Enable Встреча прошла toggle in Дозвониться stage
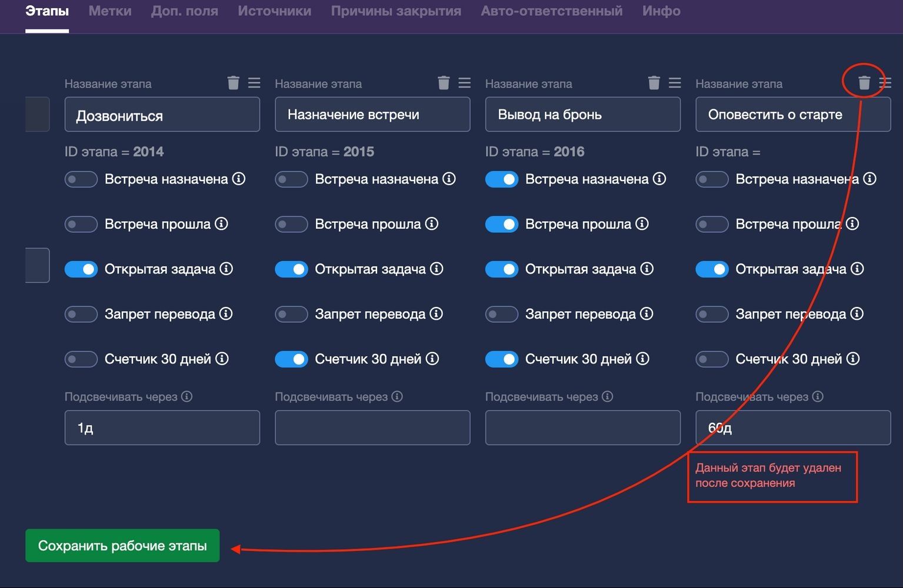The height and width of the screenshot is (588, 903). coord(81,224)
